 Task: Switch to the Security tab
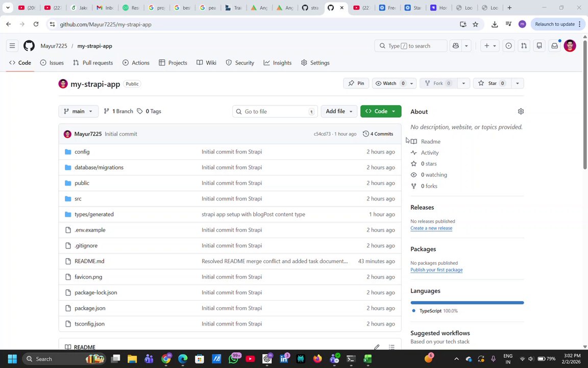240,63
